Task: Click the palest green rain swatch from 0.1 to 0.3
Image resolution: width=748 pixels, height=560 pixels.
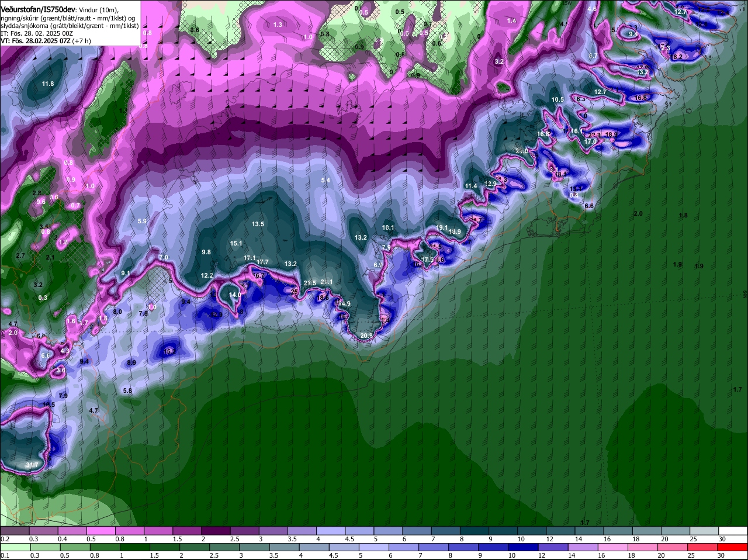Action: pos(15,548)
